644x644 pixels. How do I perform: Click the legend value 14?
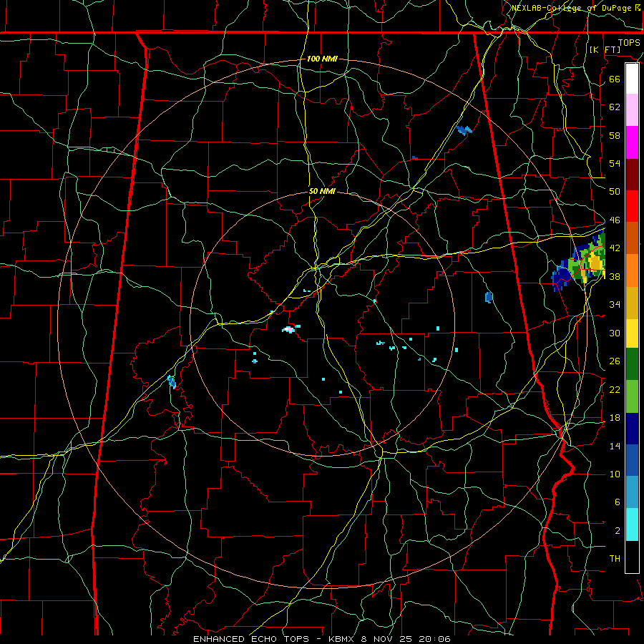(615, 446)
